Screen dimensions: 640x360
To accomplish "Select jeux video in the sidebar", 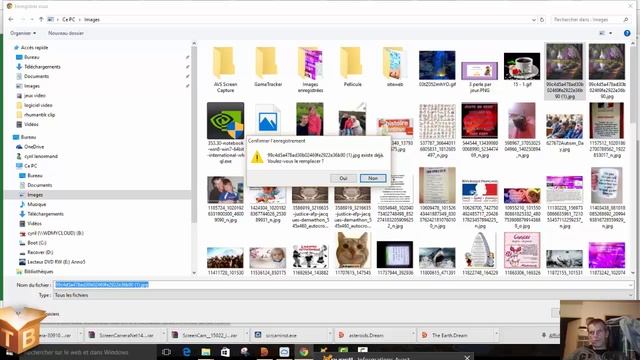I will pos(34,96).
